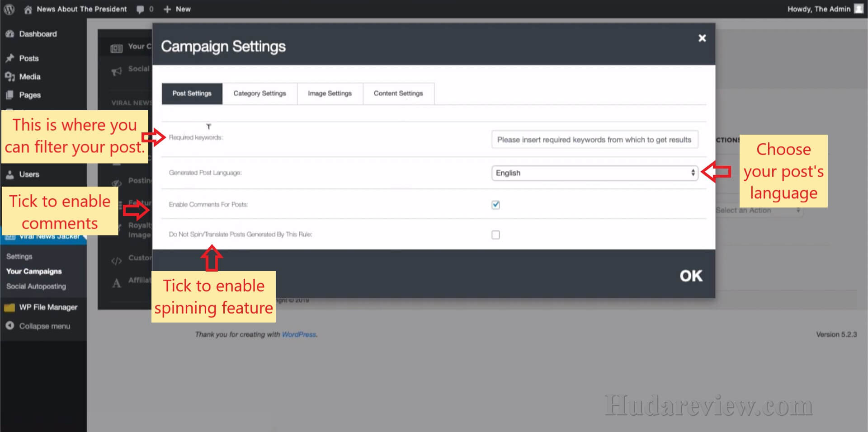Toggle Enable Comments For Posts checkbox
The image size is (868, 432).
coord(495,205)
